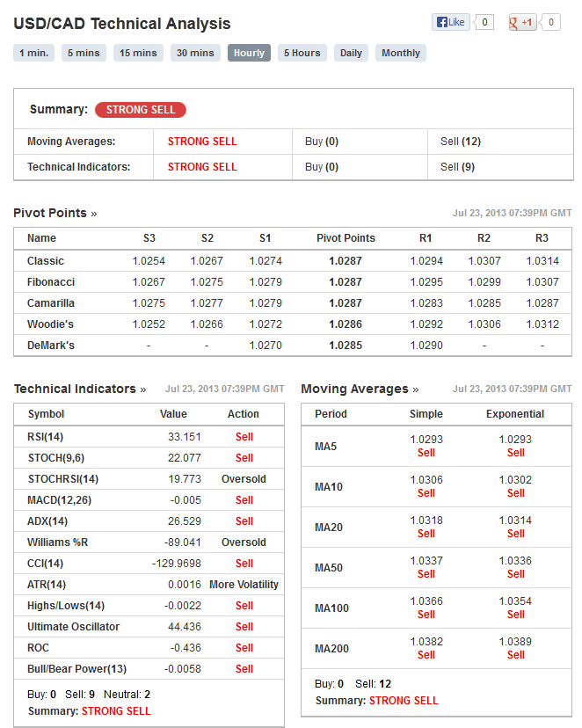
Task: Open the Daily timeframe tab
Action: pyautogui.click(x=351, y=53)
